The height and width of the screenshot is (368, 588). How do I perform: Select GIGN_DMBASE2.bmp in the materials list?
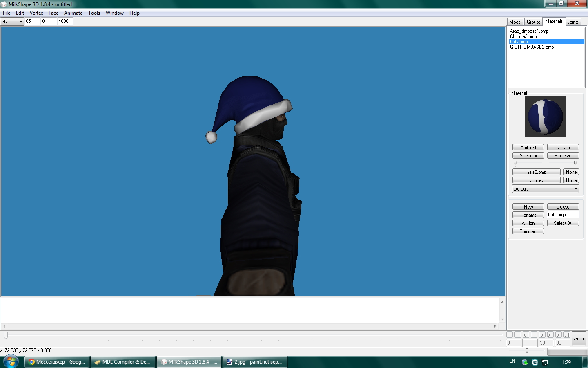546,47
